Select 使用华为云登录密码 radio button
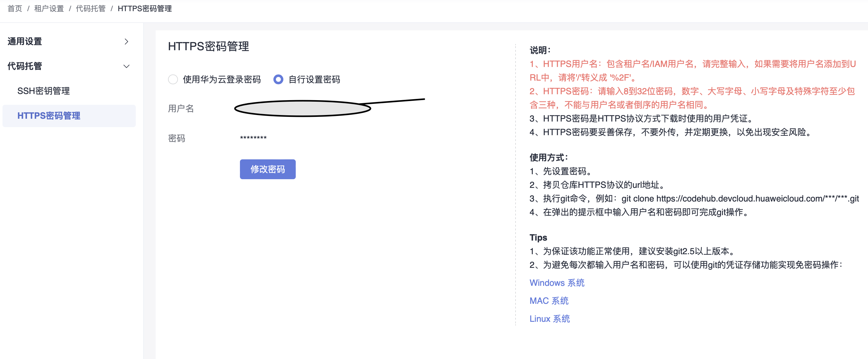 click(173, 80)
